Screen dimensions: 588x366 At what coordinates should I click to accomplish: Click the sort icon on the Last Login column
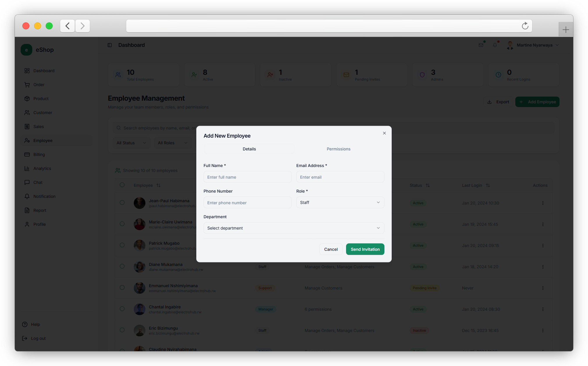pyautogui.click(x=489, y=185)
